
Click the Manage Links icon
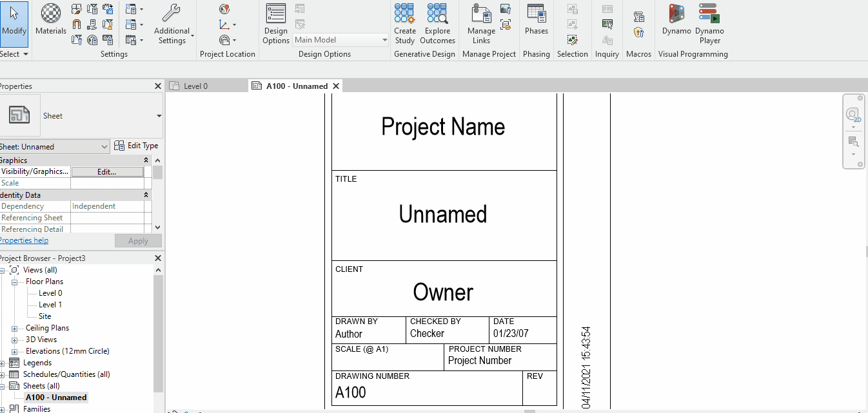pos(481,24)
